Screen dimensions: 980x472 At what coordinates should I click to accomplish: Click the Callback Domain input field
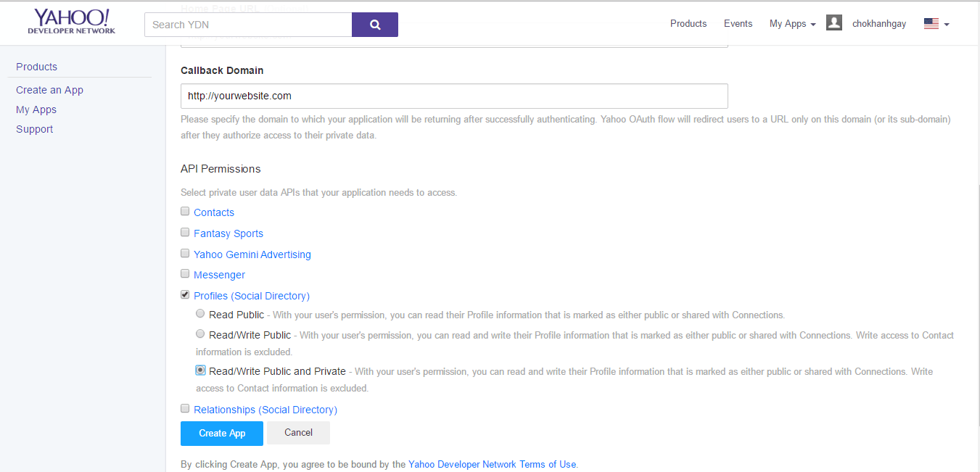[x=454, y=96]
